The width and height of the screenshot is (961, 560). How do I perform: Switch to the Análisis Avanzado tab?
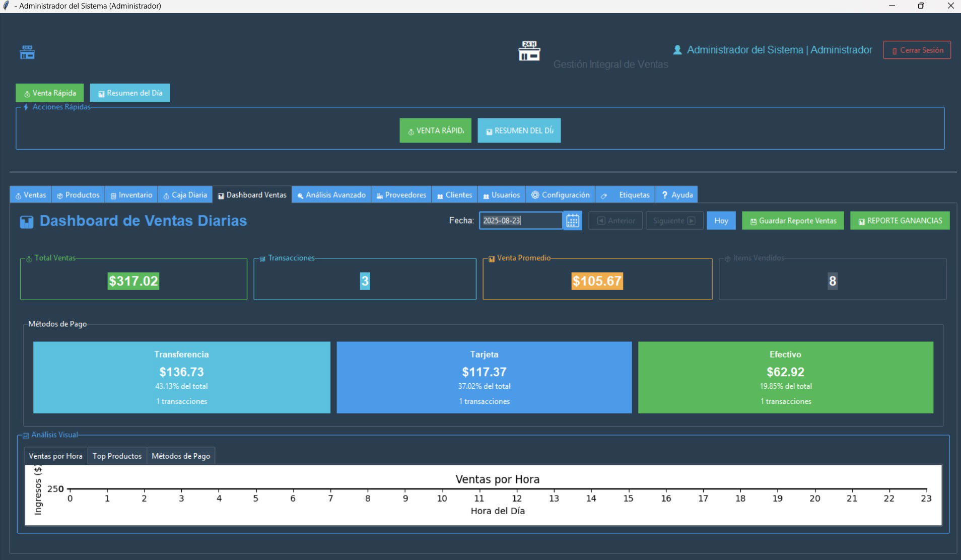pos(331,195)
